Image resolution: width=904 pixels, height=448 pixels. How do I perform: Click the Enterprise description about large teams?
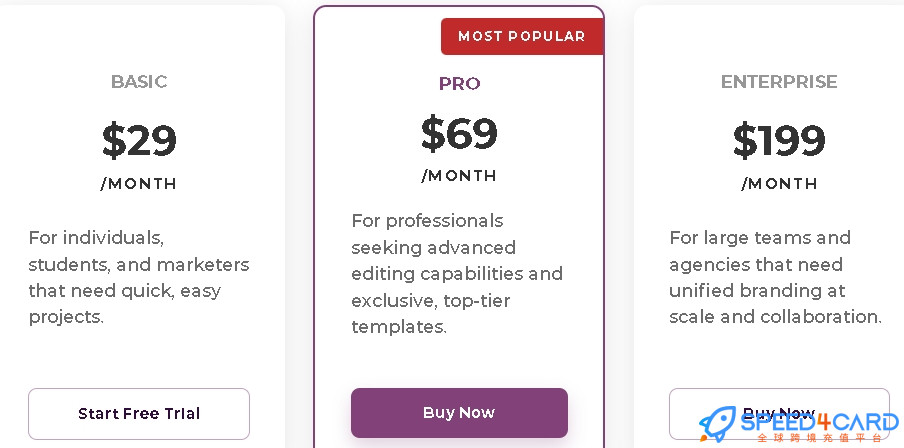775,277
